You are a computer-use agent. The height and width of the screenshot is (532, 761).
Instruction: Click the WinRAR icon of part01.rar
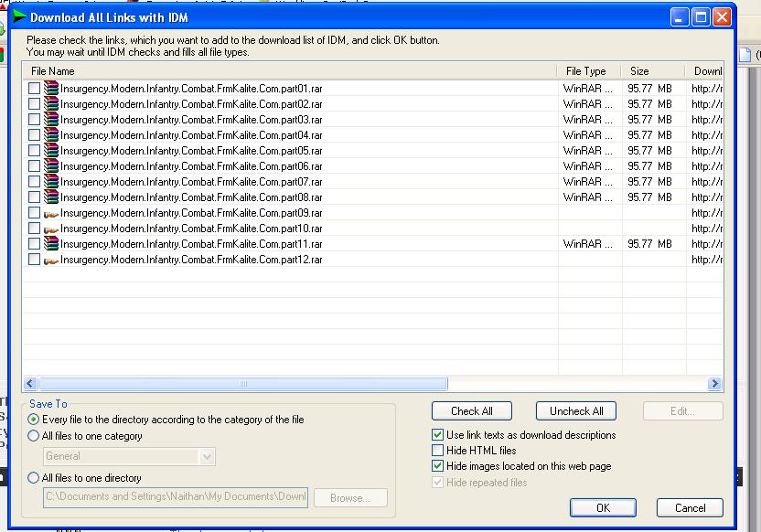pyautogui.click(x=51, y=89)
